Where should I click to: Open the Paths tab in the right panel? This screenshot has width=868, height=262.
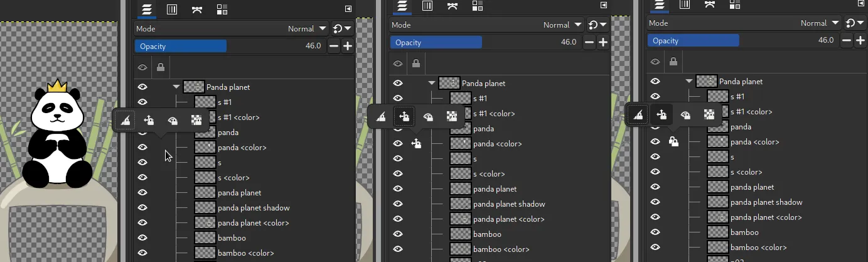(709, 4)
